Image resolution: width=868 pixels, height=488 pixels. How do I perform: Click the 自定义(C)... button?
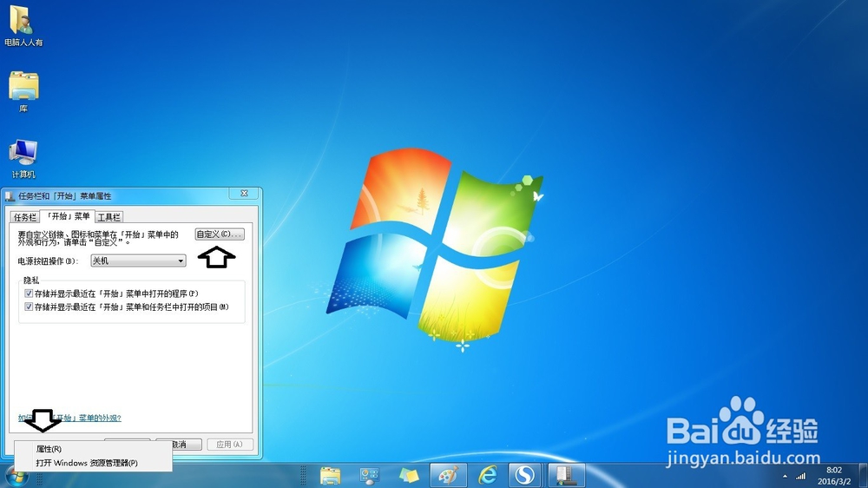pos(220,234)
